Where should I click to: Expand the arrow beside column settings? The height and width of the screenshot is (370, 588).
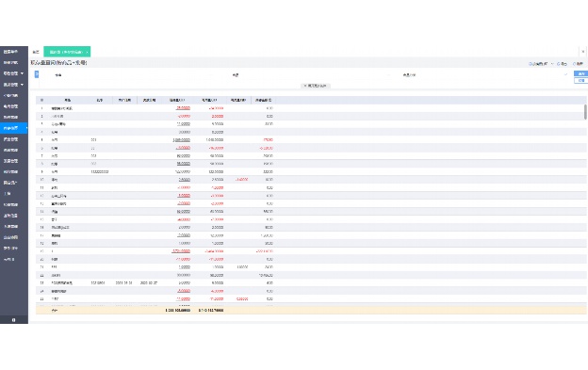coord(552,64)
